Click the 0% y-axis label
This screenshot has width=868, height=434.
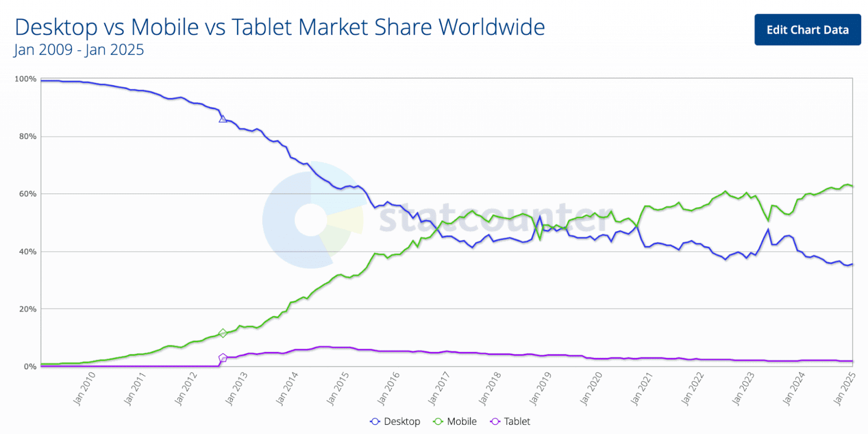click(30, 366)
